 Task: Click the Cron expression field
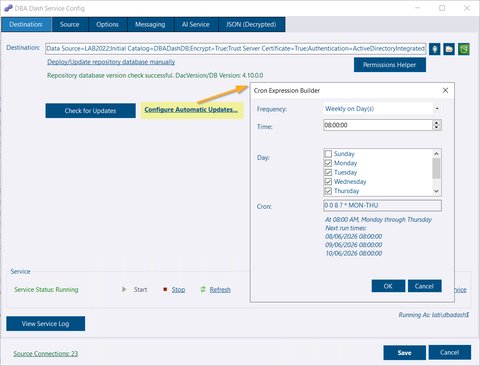tap(382, 205)
